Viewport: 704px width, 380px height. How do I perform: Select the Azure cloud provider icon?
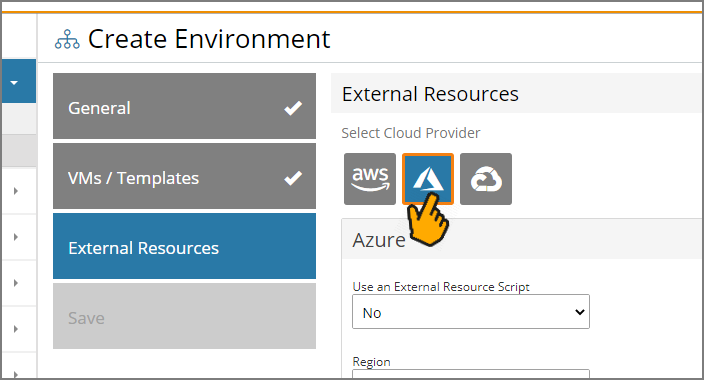(x=428, y=179)
